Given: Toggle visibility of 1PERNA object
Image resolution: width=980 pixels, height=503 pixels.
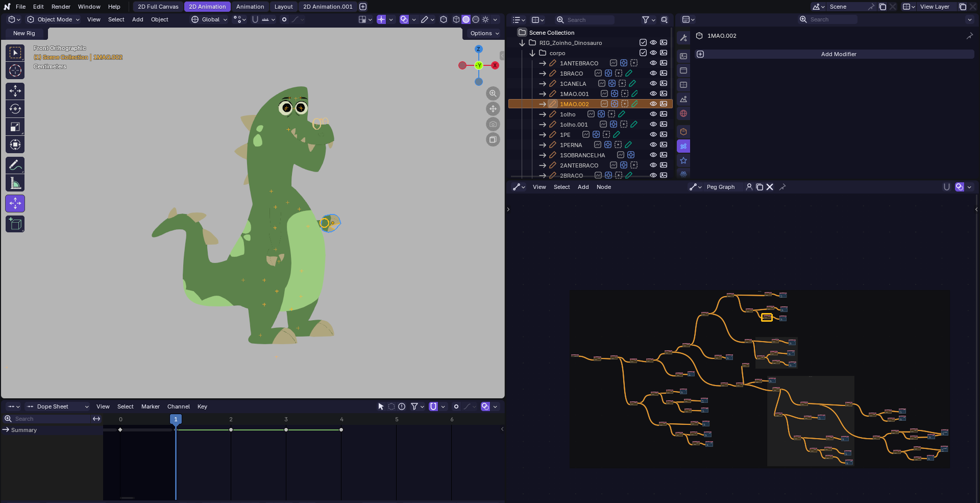Looking at the screenshot, I should [x=653, y=145].
